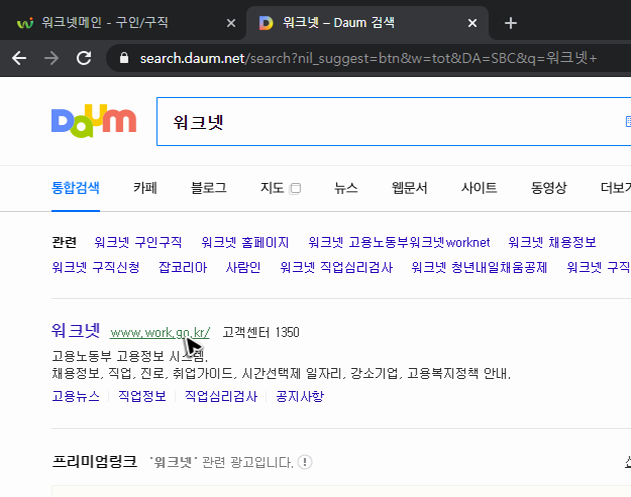Click related search 워크넷 홈페이지
631x497 pixels.
pos(245,242)
